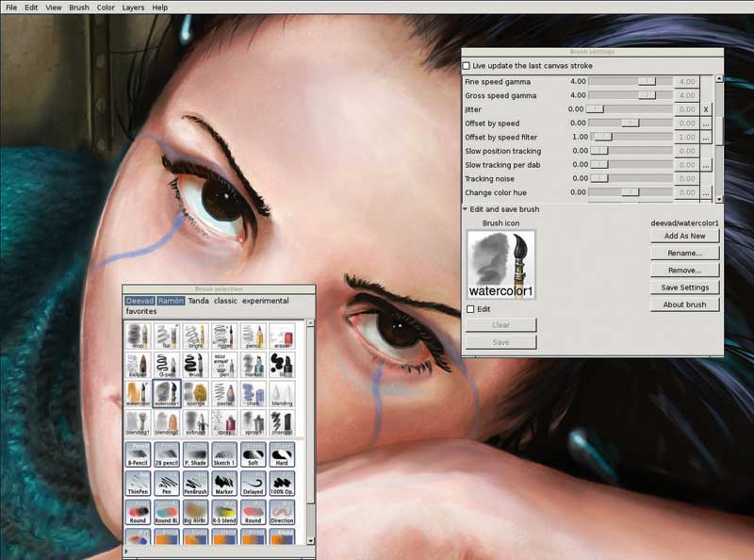This screenshot has width=754, height=560.
Task: Click the Remove... button
Action: [685, 271]
